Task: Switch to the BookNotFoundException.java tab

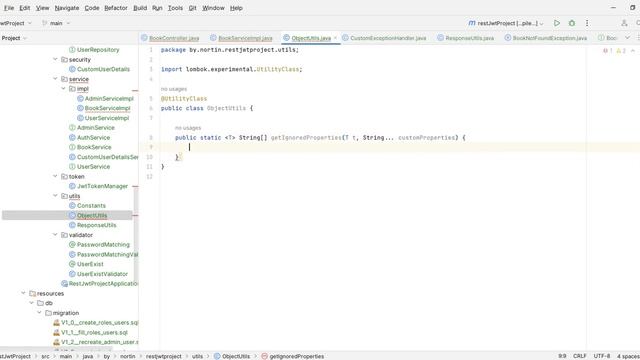Action: [546, 38]
